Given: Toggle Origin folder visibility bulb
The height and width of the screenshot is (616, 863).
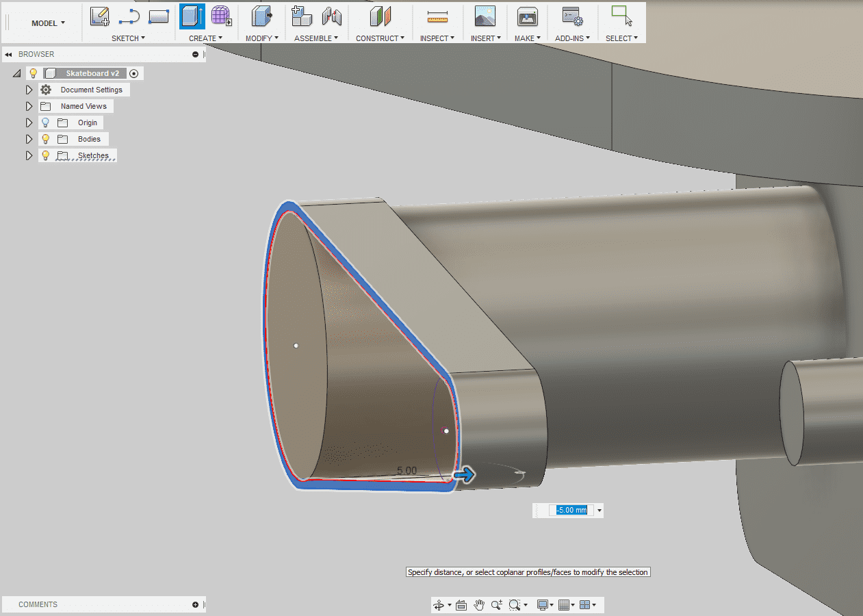Looking at the screenshot, I should tap(46, 123).
